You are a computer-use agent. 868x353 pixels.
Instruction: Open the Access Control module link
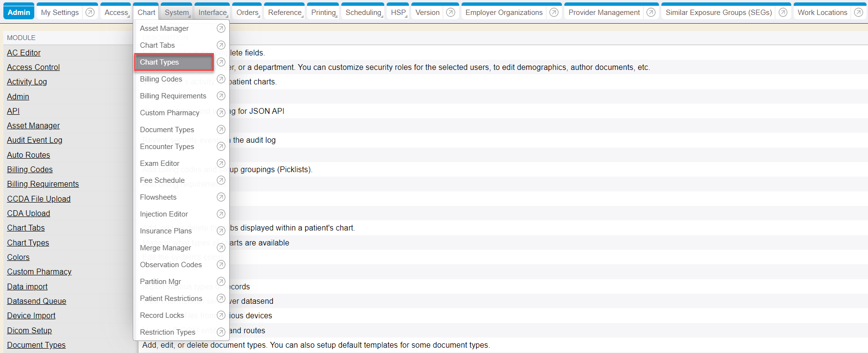coord(33,68)
